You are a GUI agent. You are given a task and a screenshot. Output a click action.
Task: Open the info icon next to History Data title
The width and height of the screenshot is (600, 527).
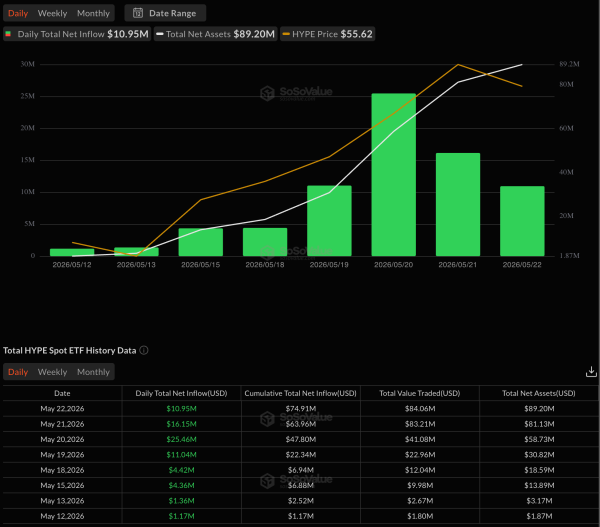coord(144,350)
